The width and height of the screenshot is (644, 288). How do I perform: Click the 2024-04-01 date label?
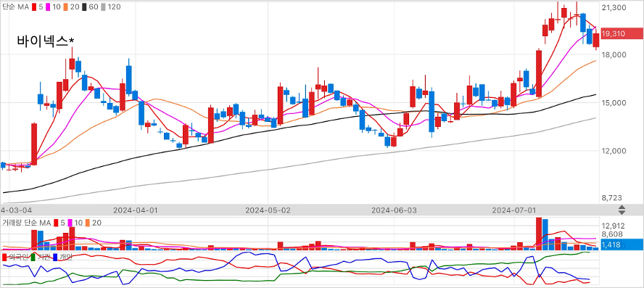click(136, 210)
